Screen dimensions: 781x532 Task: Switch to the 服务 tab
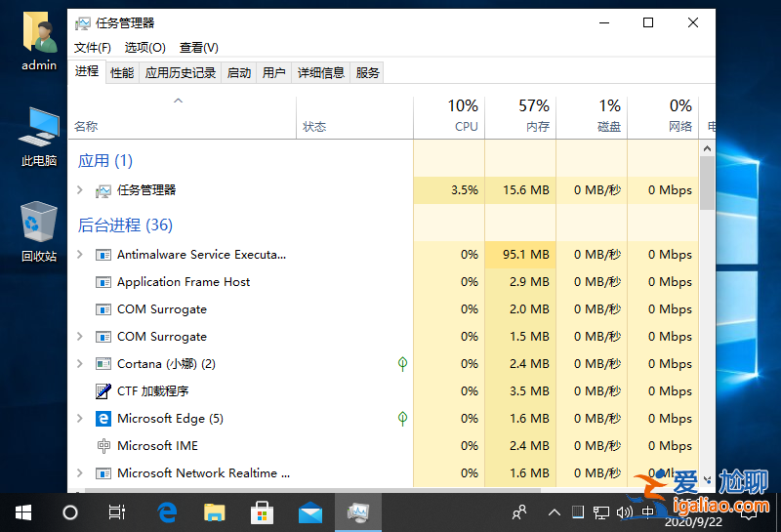[368, 73]
